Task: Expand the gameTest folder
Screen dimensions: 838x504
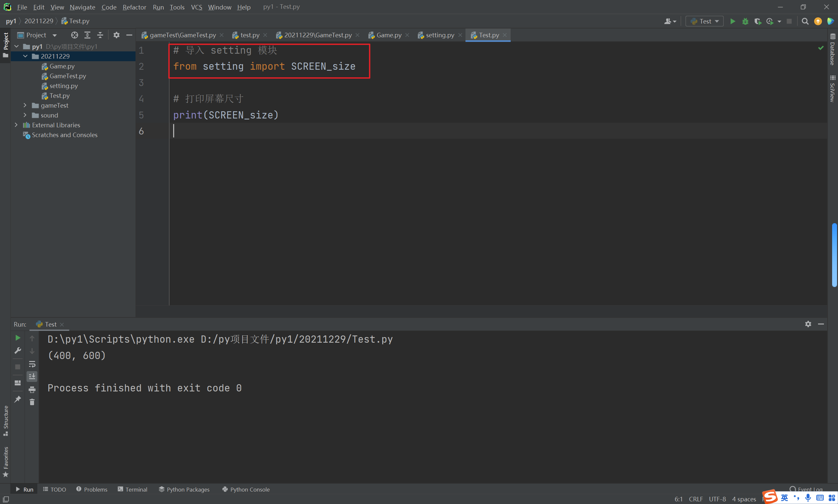Action: pyautogui.click(x=25, y=105)
